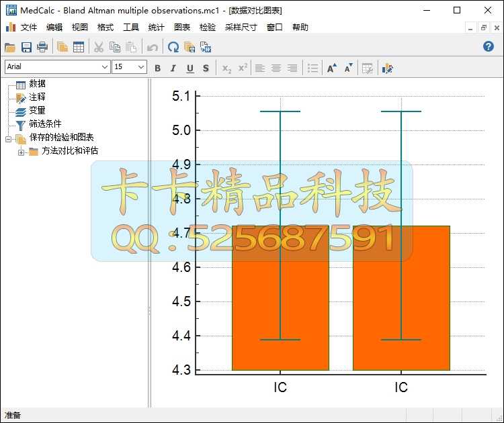
Task: Open graph format with chart pencil icon
Action: (x=387, y=68)
